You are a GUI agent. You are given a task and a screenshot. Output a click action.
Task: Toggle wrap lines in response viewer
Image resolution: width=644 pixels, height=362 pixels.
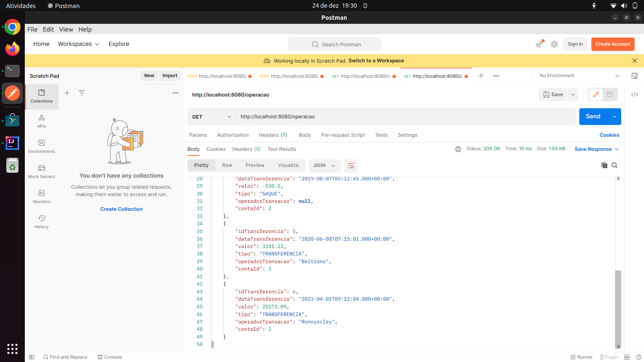tap(351, 166)
